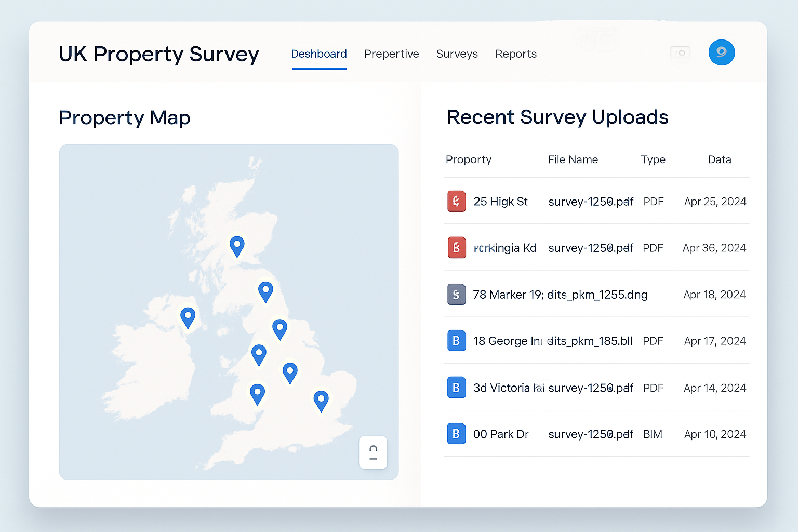798x532 pixels.
Task: Click the faded camera icon in the header
Action: click(680, 52)
